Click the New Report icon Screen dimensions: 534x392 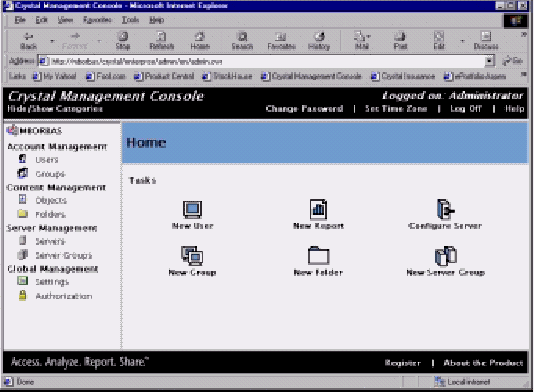[x=318, y=209]
